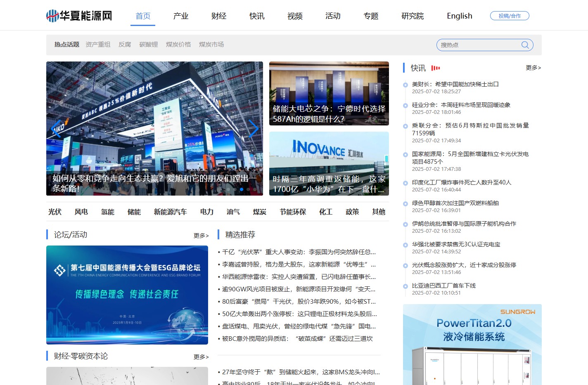The height and width of the screenshot is (385, 588).
Task: Open the 政策 category
Action: tap(352, 212)
